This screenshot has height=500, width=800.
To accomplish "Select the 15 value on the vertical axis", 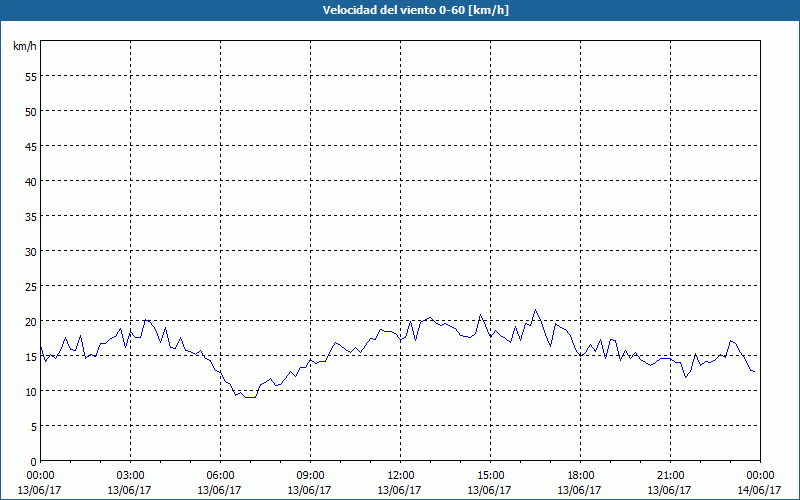I will coord(31,356).
